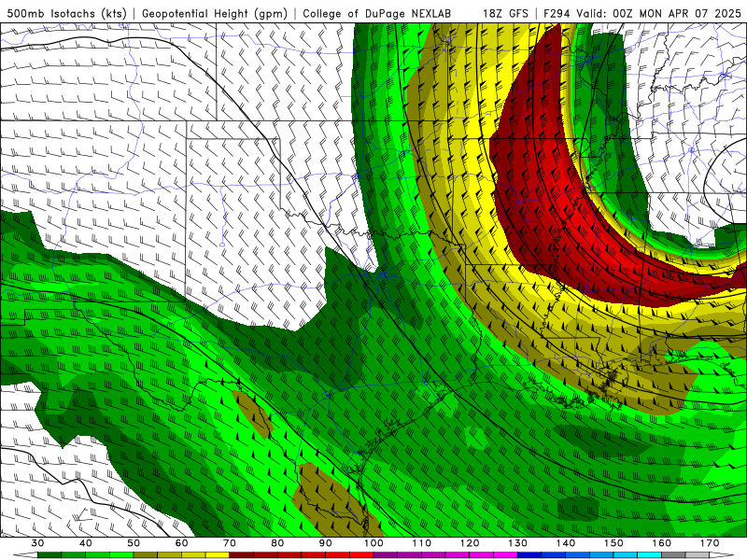Click the '500mb Isotachs (kts)' title text
This screenshot has height=560, width=747.
(67, 14)
